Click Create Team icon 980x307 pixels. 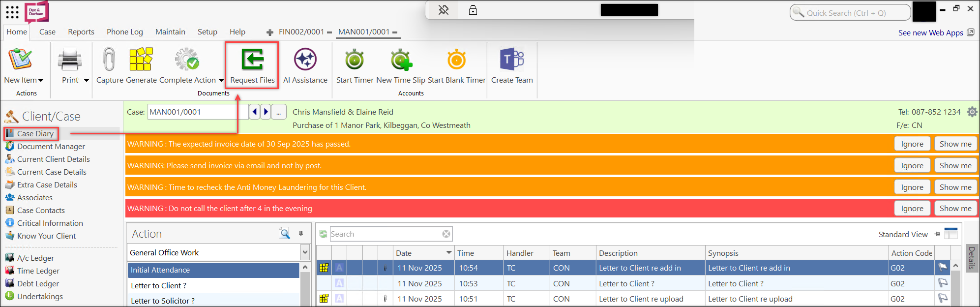coord(512,60)
